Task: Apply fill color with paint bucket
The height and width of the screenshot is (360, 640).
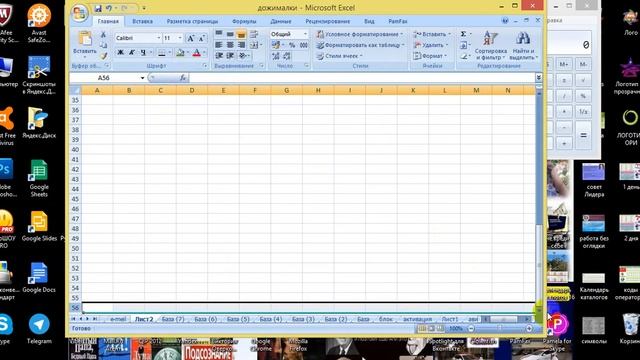Action: pos(180,53)
